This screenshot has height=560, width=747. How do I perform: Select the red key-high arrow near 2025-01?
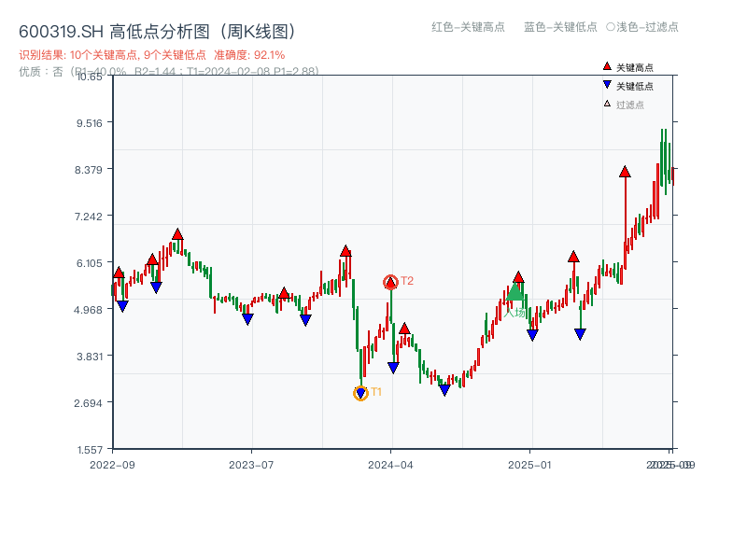pos(518,276)
